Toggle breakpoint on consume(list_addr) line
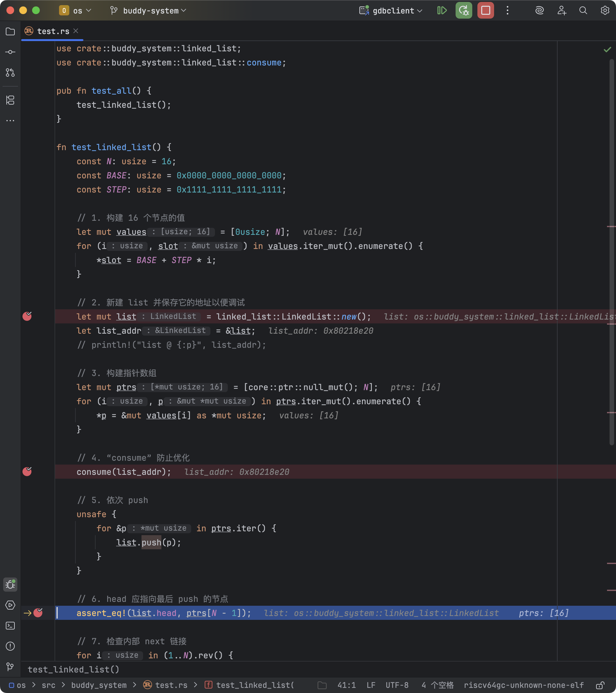This screenshot has width=616, height=693. [x=27, y=472]
